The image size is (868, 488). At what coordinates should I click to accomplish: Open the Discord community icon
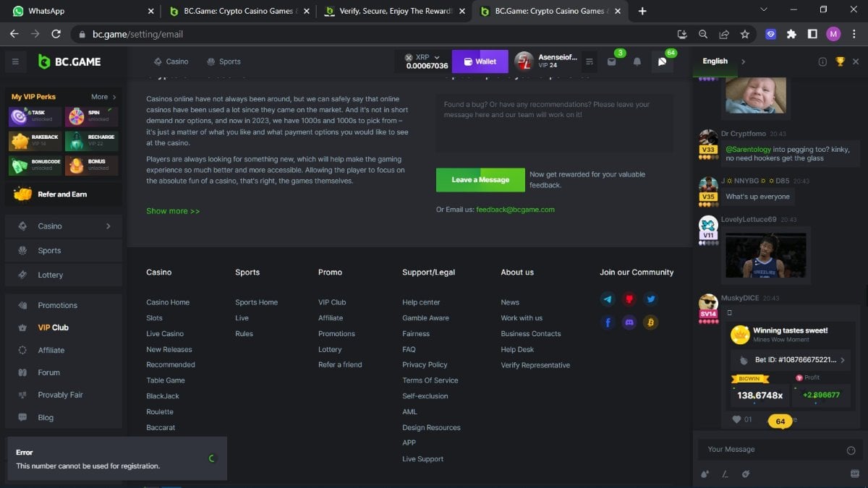(x=629, y=322)
